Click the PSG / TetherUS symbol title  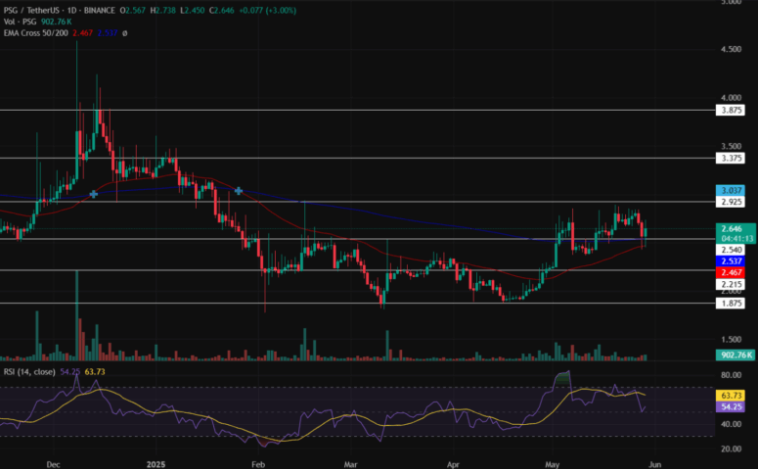click(60, 10)
